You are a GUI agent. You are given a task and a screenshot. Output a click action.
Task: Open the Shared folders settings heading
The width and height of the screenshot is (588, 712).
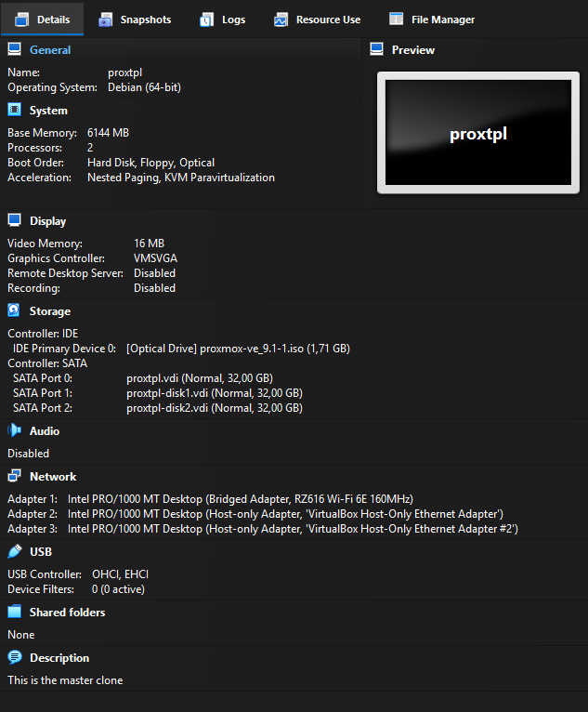pos(67,613)
